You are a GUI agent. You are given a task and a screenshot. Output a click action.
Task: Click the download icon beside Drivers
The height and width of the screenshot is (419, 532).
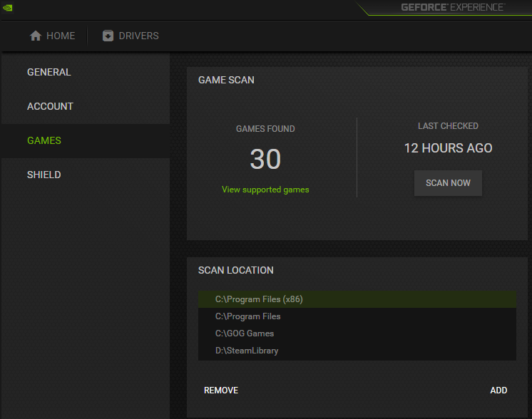[108, 36]
